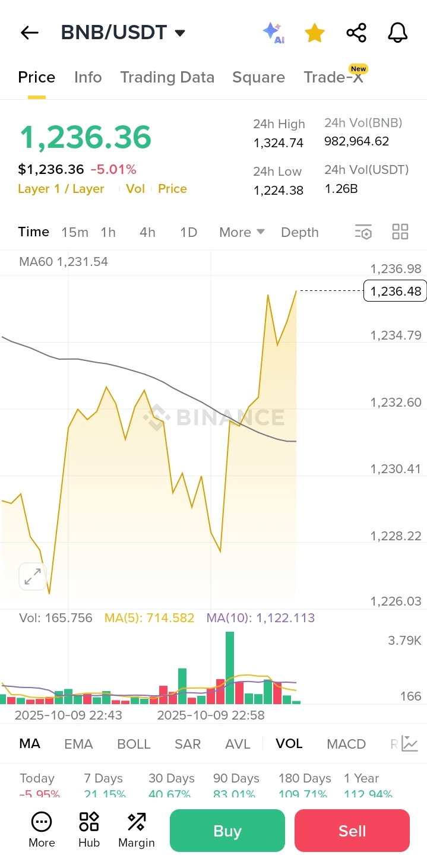Image resolution: width=427 pixels, height=868 pixels.
Task: Open the Hub icon
Action: (89, 829)
